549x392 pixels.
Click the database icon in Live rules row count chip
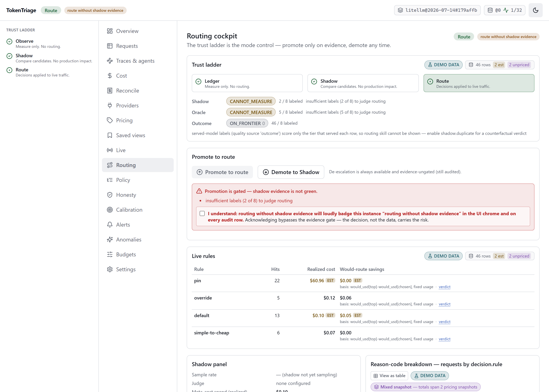coord(471,256)
